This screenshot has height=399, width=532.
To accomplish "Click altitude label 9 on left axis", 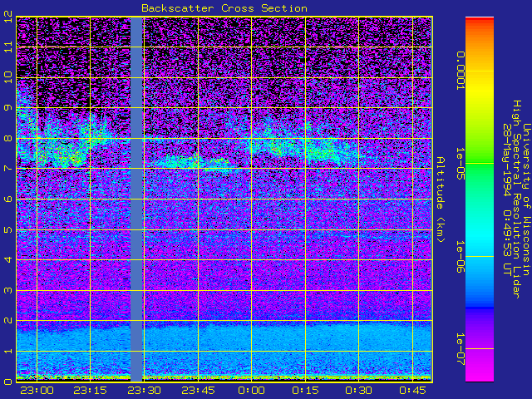I will pyautogui.click(x=8, y=107).
